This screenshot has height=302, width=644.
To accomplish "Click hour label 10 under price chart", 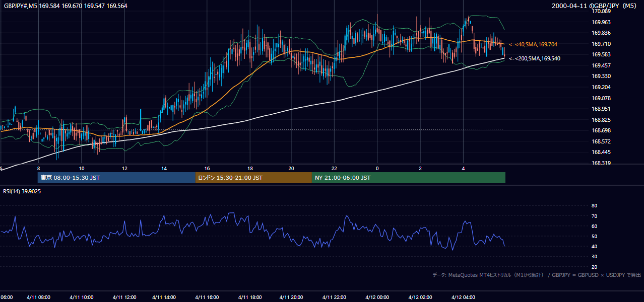I will 82,168.
